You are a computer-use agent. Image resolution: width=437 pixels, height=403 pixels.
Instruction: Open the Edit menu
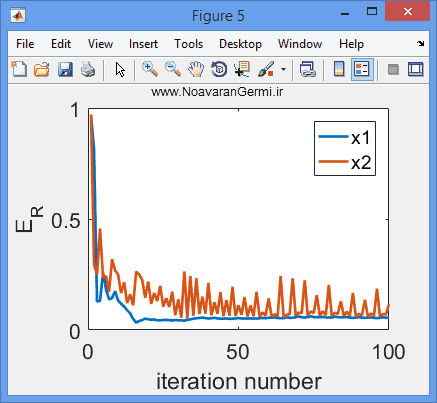[x=61, y=44]
